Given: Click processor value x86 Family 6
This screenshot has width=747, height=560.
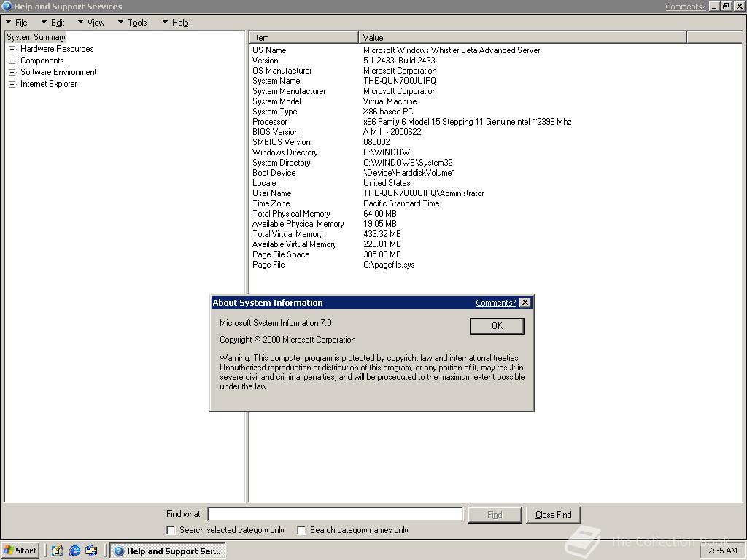Looking at the screenshot, I should 467,122.
